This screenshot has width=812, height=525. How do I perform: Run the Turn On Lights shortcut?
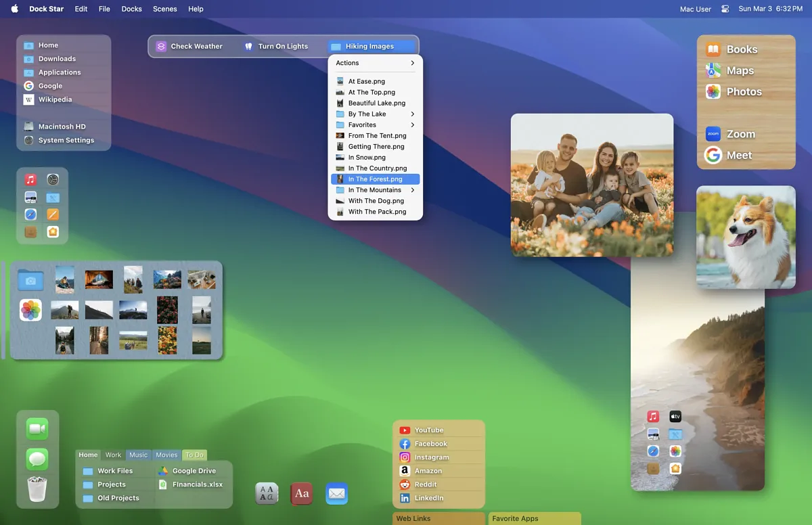point(276,46)
